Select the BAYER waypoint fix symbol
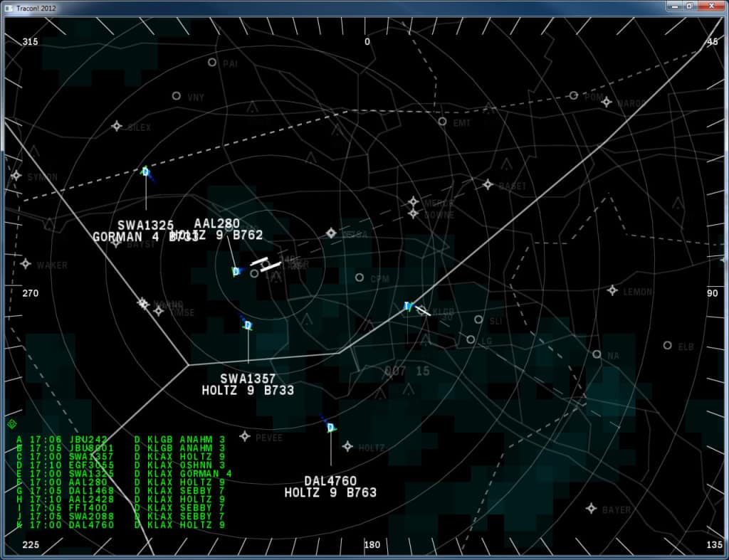This screenshot has height=560, width=729. [x=591, y=508]
